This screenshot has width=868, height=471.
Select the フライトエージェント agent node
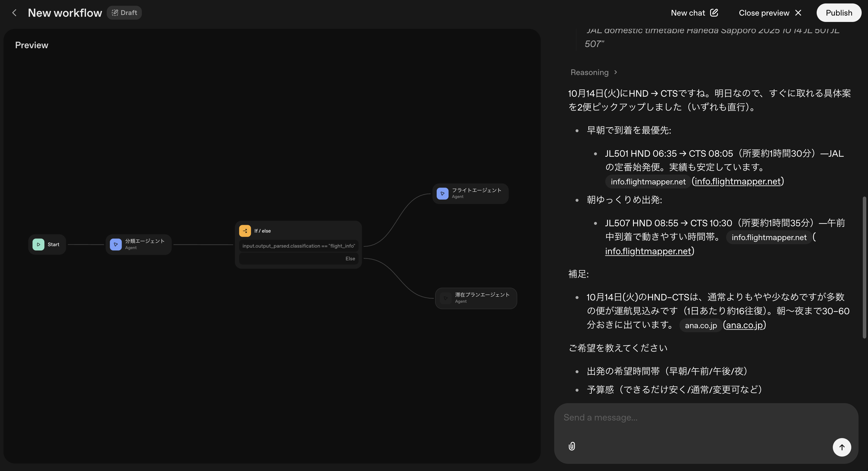(x=470, y=193)
